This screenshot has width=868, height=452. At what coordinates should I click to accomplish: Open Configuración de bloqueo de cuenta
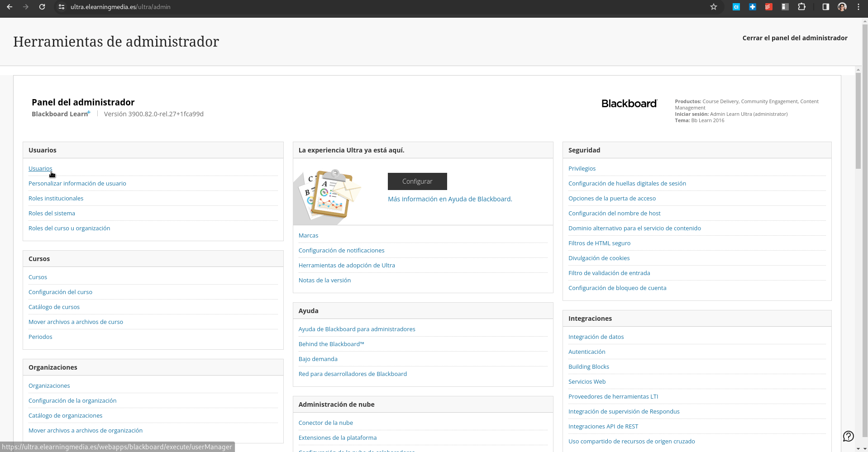(x=617, y=288)
